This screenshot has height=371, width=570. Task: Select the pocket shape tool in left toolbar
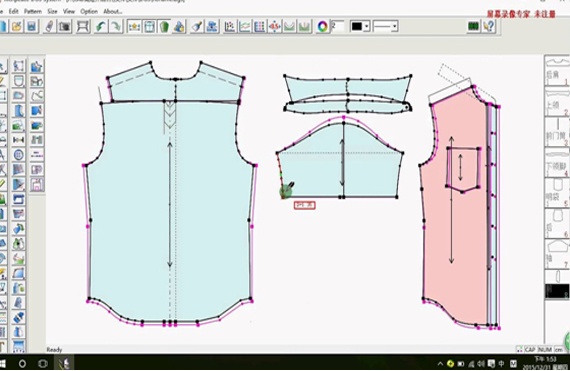(x=19, y=81)
